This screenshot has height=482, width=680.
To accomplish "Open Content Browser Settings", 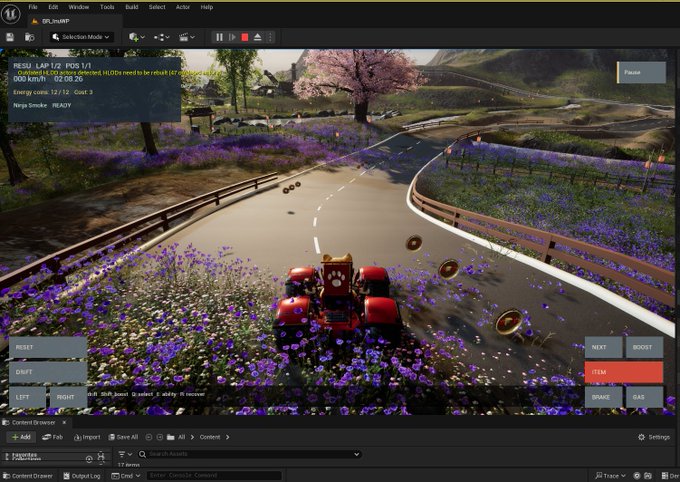I will 654,437.
